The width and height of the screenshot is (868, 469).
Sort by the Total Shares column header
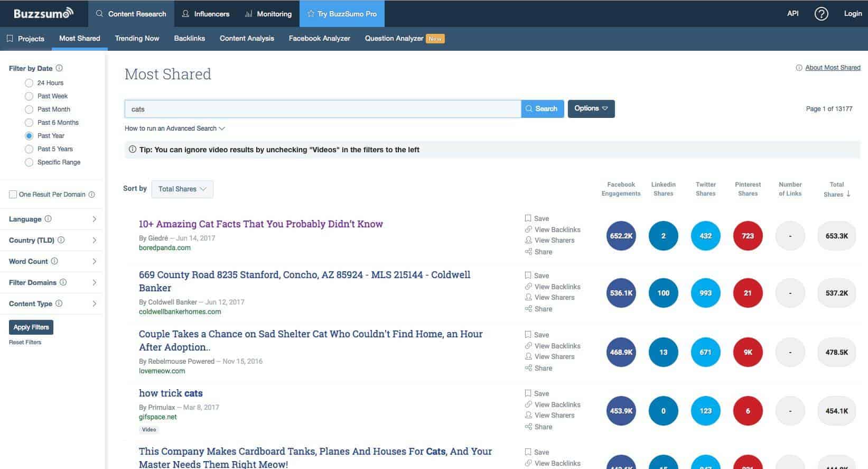tap(837, 189)
